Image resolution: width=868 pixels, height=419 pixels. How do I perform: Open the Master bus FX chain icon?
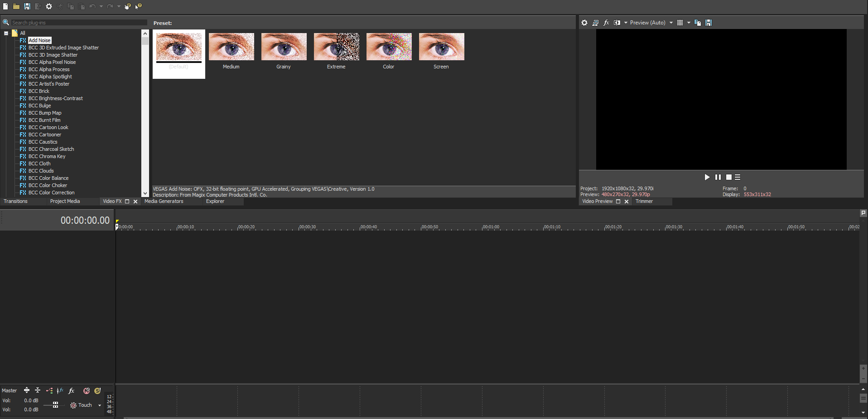(x=71, y=390)
